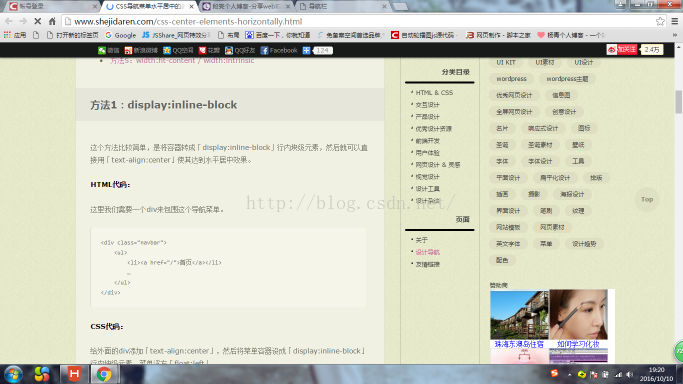Open the browser home page icon

click(x=52, y=21)
